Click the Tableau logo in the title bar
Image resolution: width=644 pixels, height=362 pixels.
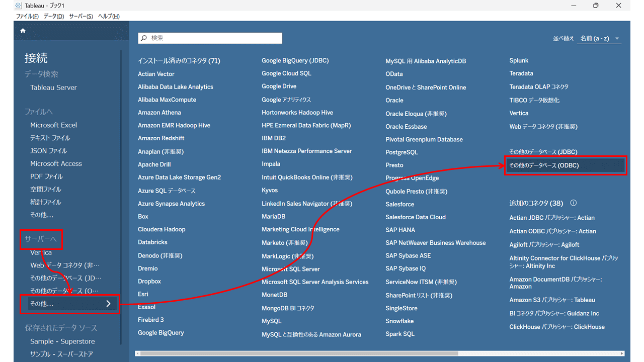point(19,6)
